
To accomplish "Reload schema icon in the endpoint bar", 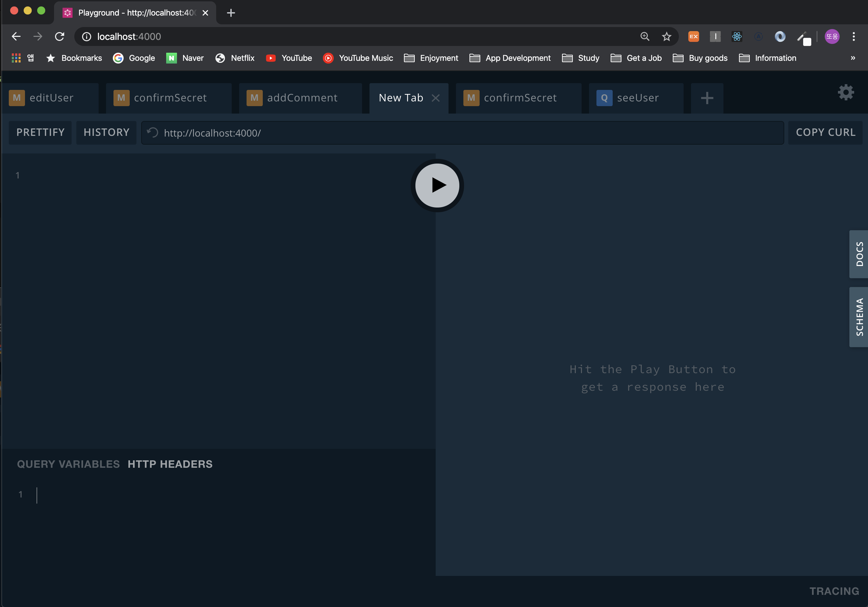I will (x=152, y=133).
